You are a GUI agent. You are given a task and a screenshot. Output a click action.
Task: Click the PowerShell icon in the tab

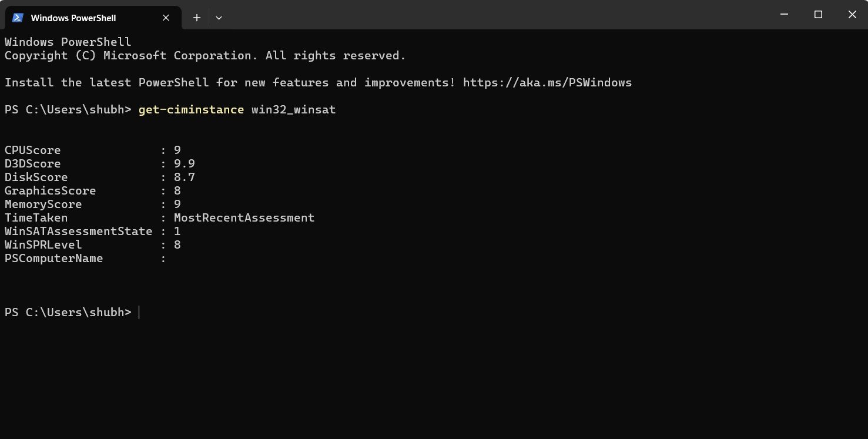pos(18,18)
